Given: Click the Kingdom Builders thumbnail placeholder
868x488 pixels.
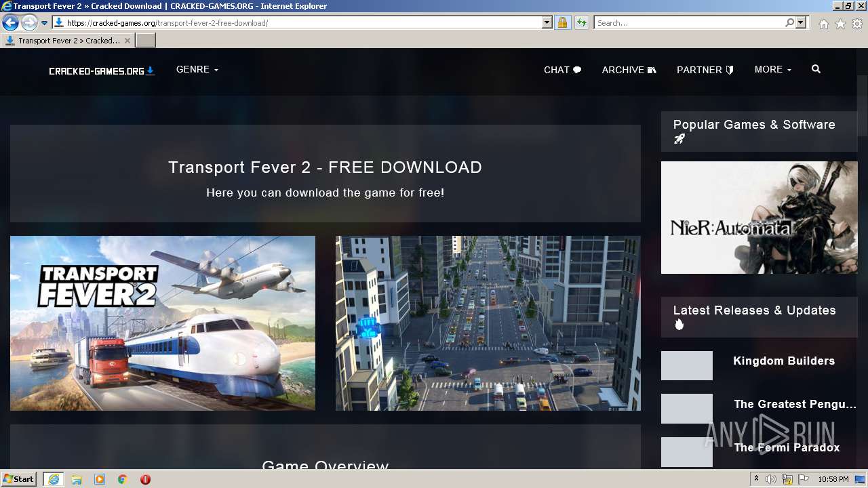Looking at the screenshot, I should click(687, 365).
